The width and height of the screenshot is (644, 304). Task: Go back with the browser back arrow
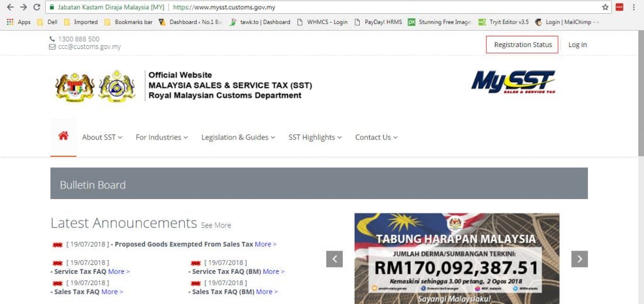pos(10,7)
